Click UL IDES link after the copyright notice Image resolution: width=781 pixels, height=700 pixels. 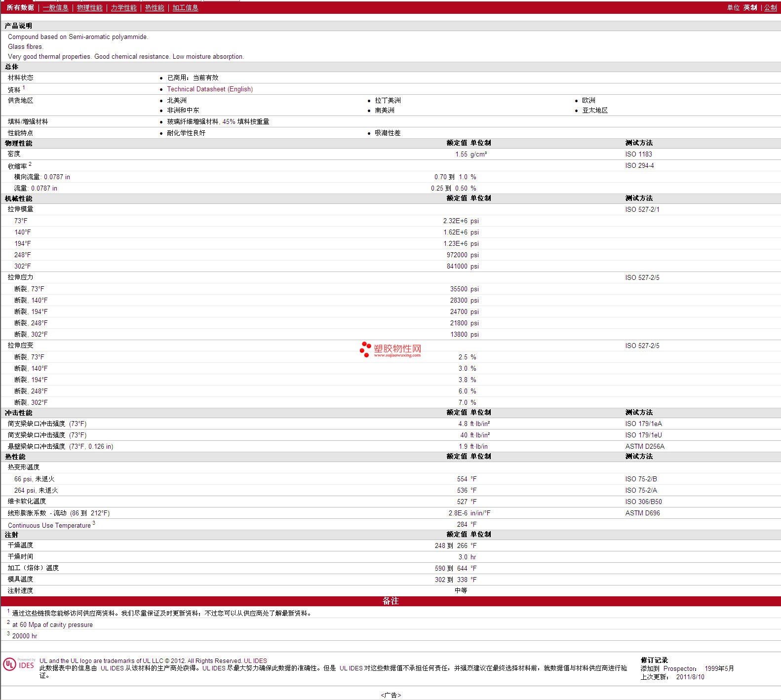255,661
